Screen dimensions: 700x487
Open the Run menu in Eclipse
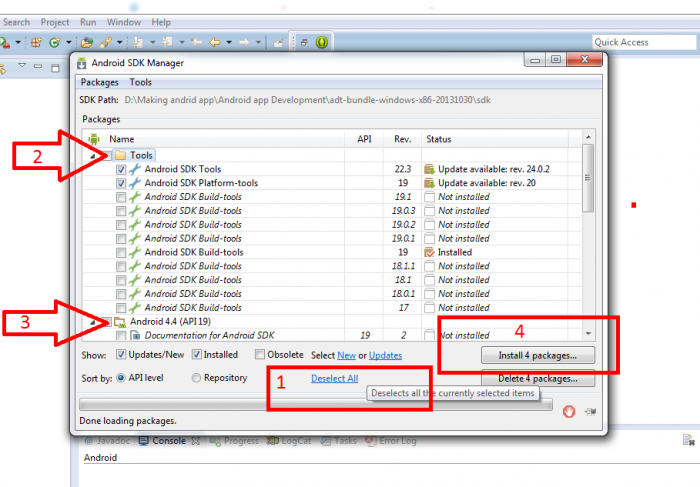(x=88, y=22)
